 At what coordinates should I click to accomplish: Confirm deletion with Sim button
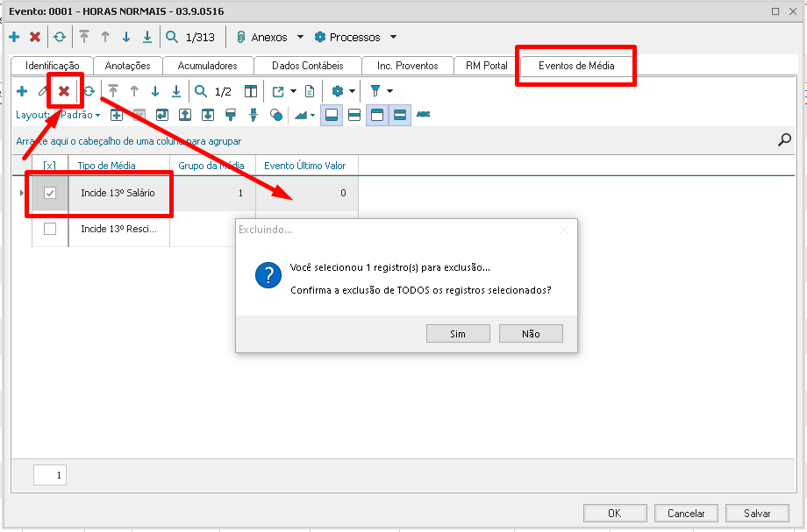point(458,334)
